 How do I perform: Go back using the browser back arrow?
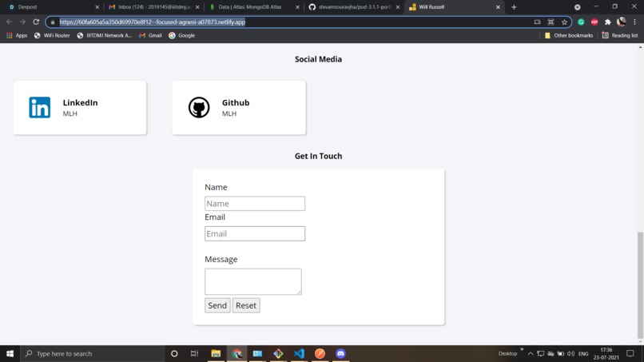(x=9, y=22)
